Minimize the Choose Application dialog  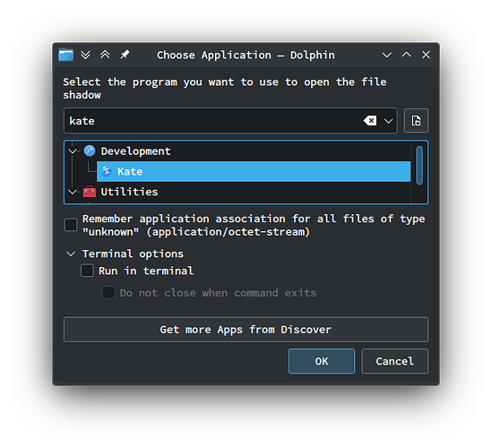pyautogui.click(x=387, y=55)
